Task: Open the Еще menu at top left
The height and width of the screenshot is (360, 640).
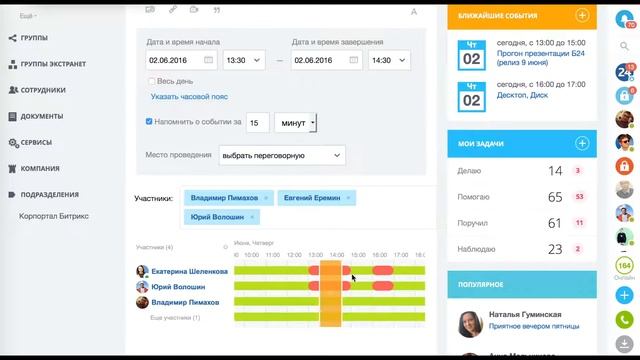Action: [x=28, y=16]
